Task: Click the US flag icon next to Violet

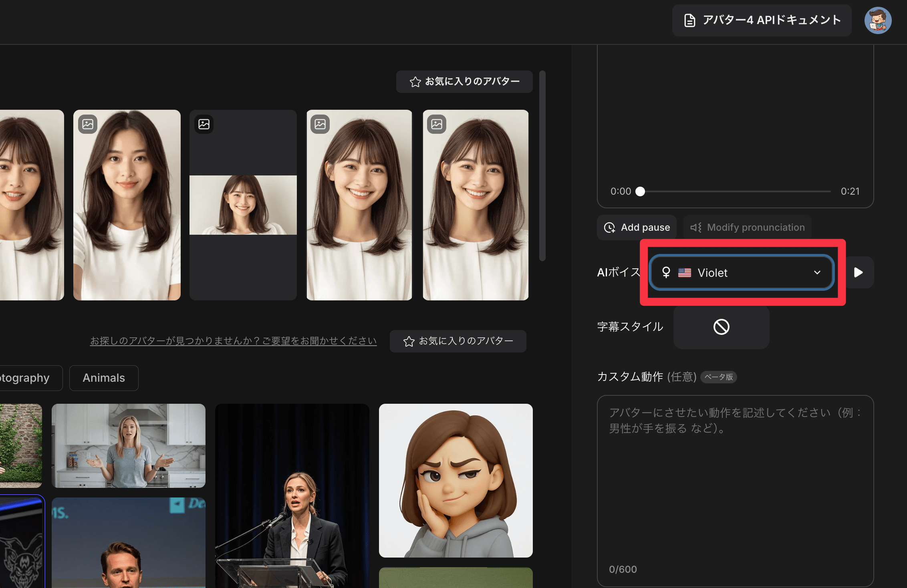Action: 685,273
